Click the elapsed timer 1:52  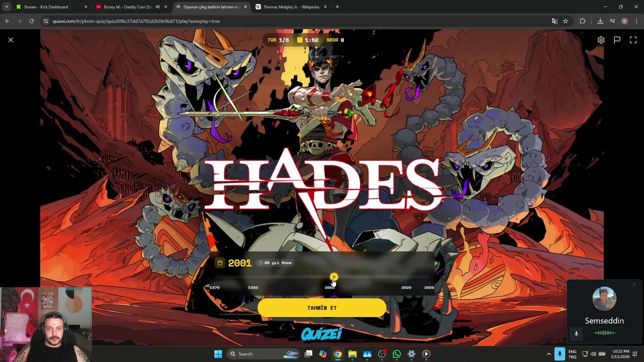click(307, 40)
